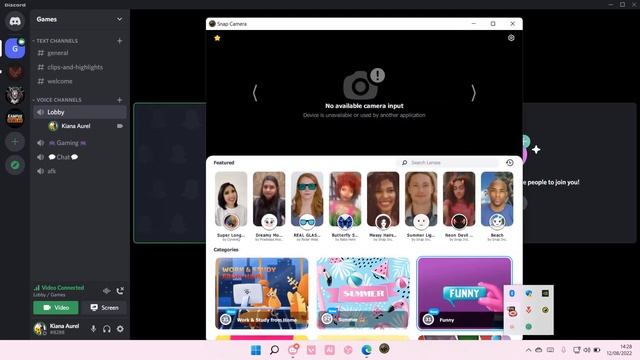
Task: Deafen using the headphones icon
Action: [x=107, y=329]
